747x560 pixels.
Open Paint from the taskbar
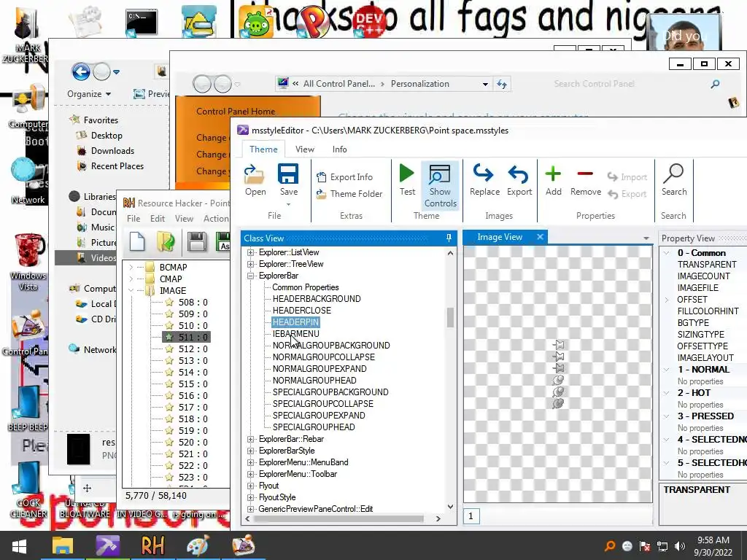(198, 546)
